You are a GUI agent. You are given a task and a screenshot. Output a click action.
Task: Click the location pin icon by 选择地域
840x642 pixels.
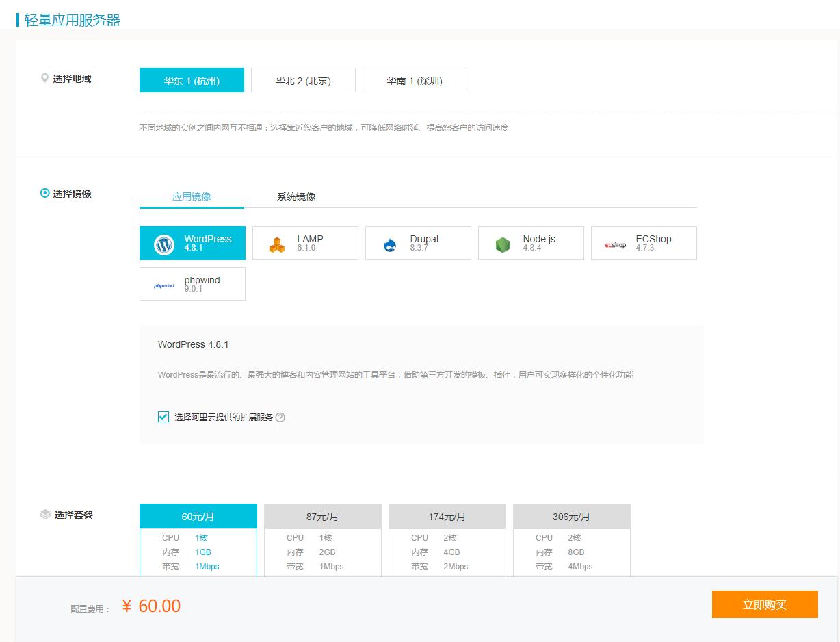tap(45, 79)
